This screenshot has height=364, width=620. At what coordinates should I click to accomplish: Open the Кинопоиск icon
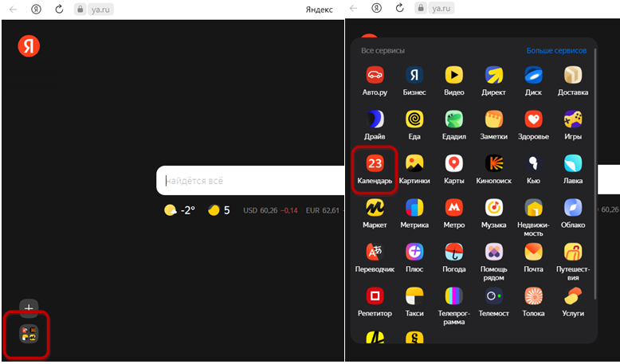494,163
